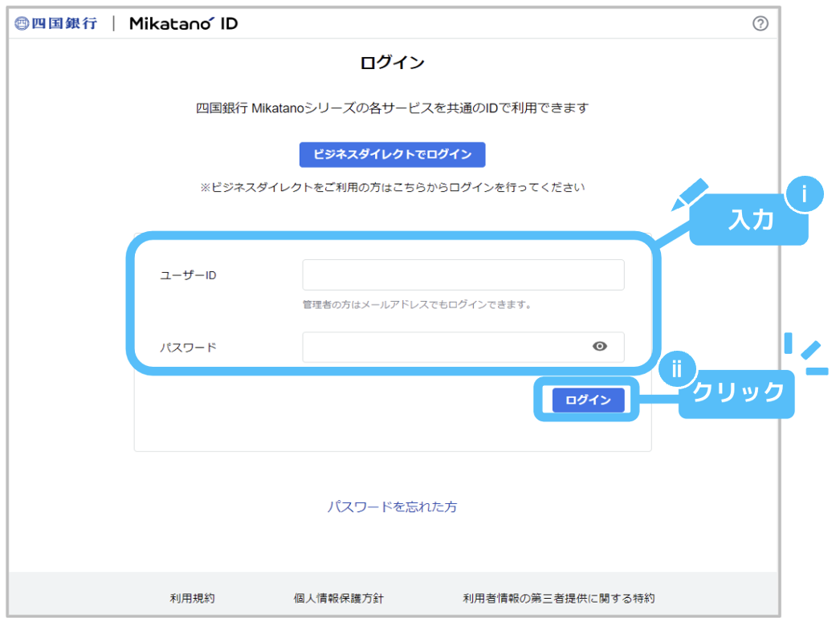Click text 四国銀行 Mikatanoシリーズの各サービスを共通のIDで利用できます

[392, 108]
